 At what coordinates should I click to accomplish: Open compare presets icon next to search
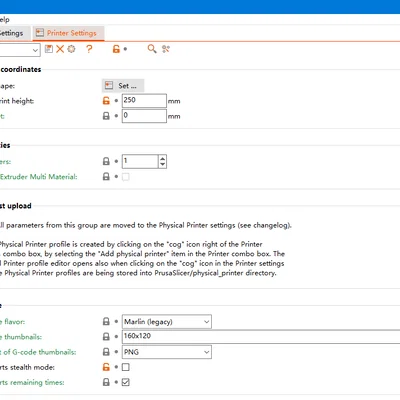point(166,49)
